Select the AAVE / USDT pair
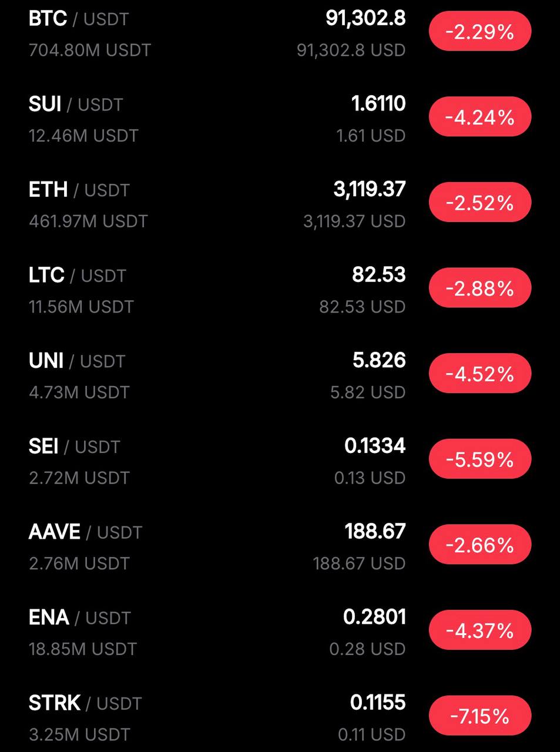 click(x=85, y=532)
